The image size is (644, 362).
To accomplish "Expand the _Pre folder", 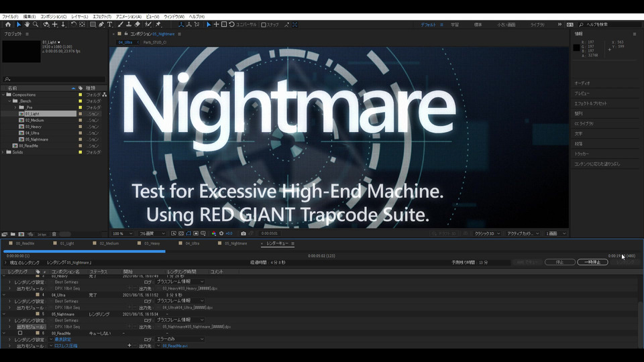I will coord(15,107).
